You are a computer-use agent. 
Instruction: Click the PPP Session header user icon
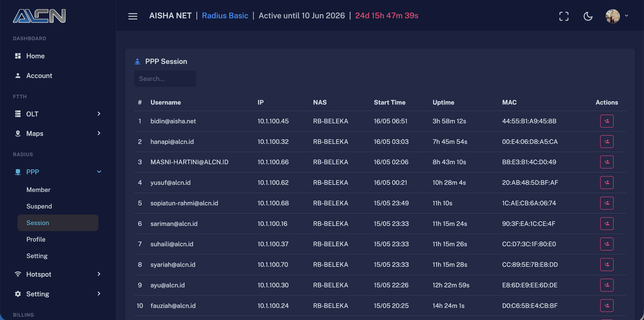[137, 61]
